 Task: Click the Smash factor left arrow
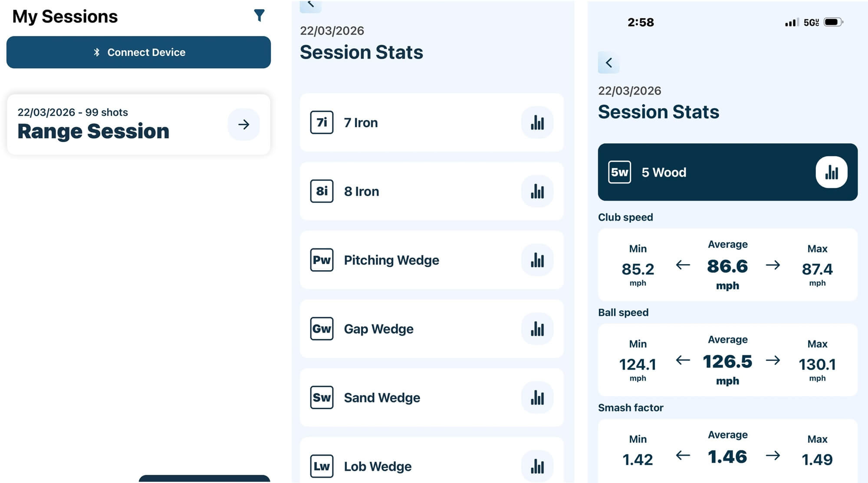[x=683, y=455]
